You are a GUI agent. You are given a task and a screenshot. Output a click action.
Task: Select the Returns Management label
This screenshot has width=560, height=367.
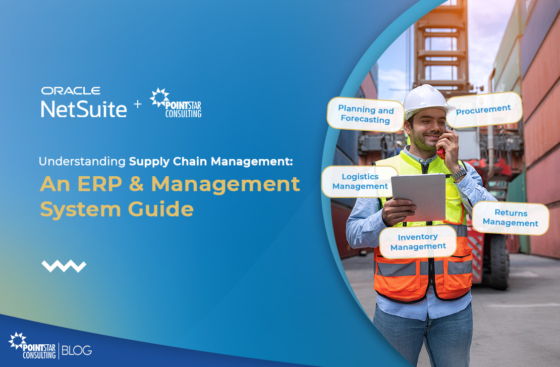coord(510,218)
